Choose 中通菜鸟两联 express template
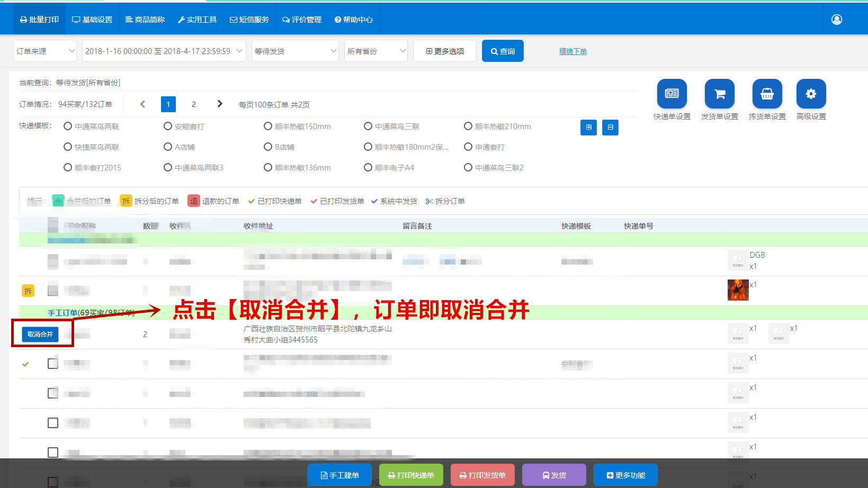Viewport: 868px width, 488px height. pos(67,126)
